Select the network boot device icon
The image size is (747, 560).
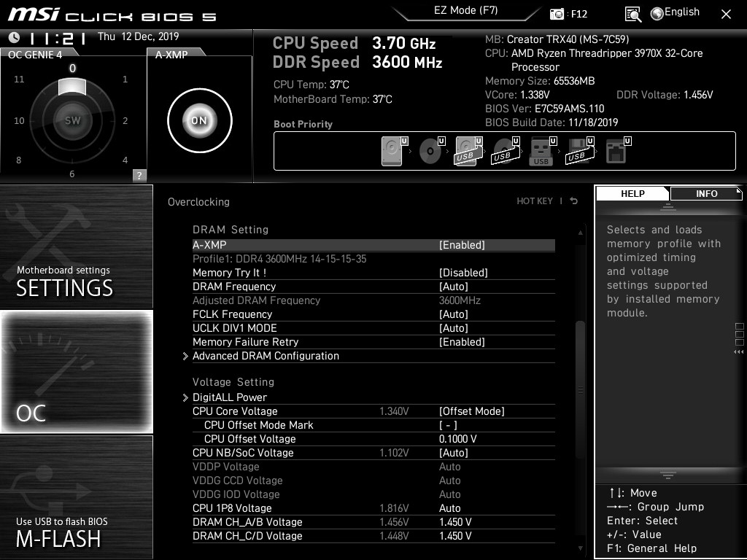tap(618, 151)
